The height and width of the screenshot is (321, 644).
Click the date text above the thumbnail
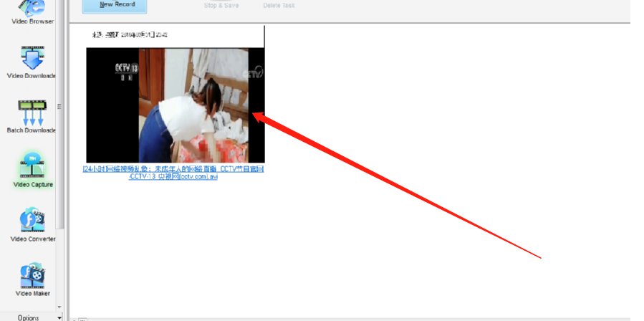[130, 35]
